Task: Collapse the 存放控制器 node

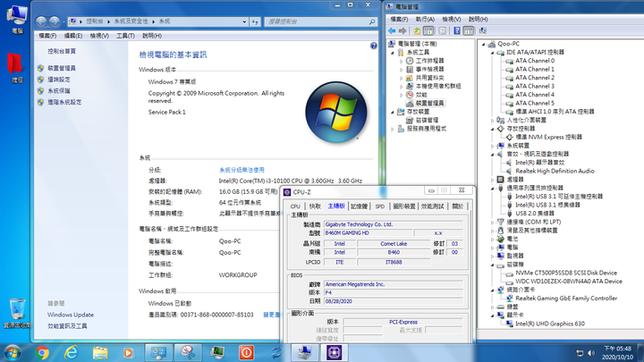Action: pos(493,129)
